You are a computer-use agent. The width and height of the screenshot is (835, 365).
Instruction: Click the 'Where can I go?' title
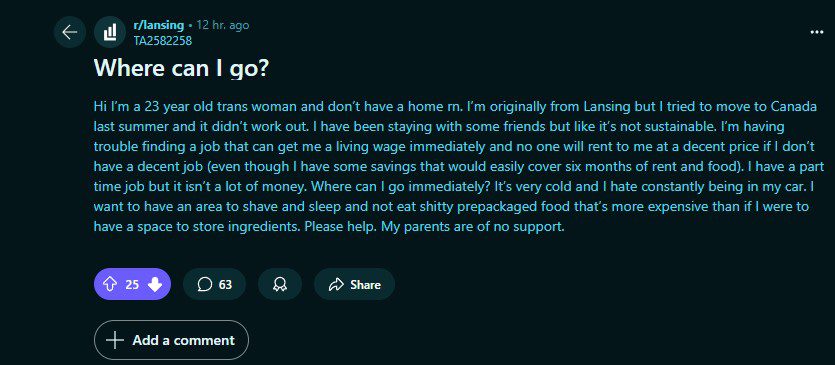coord(181,67)
